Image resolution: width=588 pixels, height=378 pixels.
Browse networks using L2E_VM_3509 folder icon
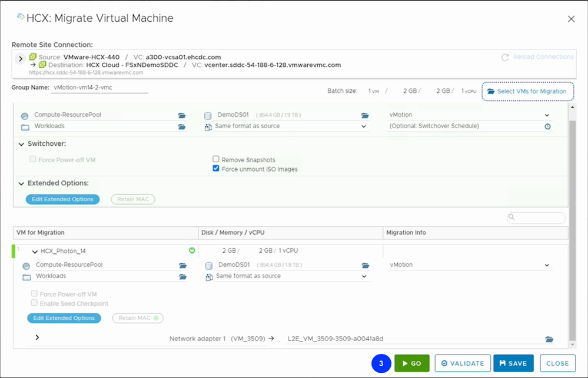(549, 339)
